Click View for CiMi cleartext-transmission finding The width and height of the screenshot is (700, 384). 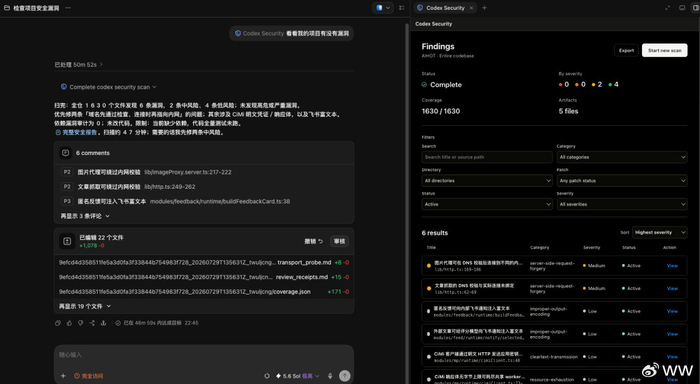[x=672, y=357]
